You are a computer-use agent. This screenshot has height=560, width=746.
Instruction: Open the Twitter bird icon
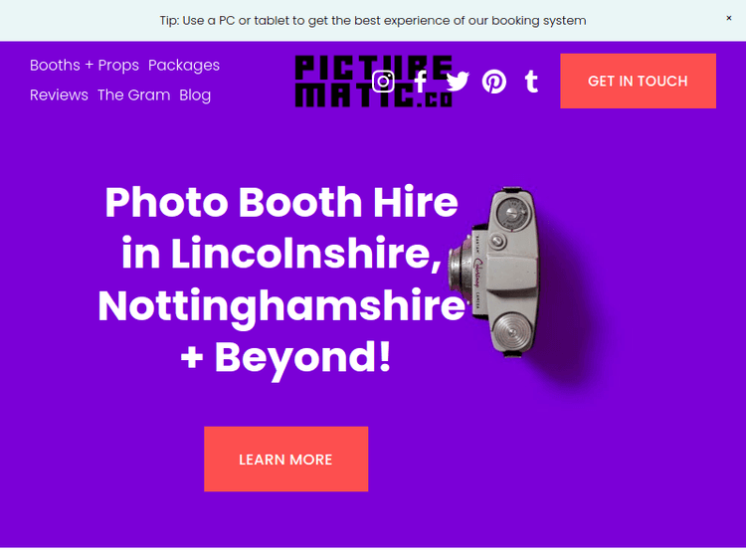click(x=458, y=82)
